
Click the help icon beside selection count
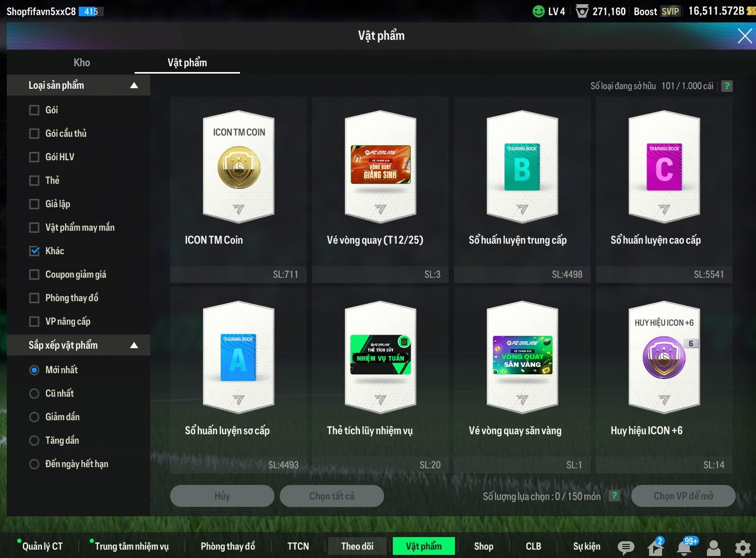click(x=615, y=496)
